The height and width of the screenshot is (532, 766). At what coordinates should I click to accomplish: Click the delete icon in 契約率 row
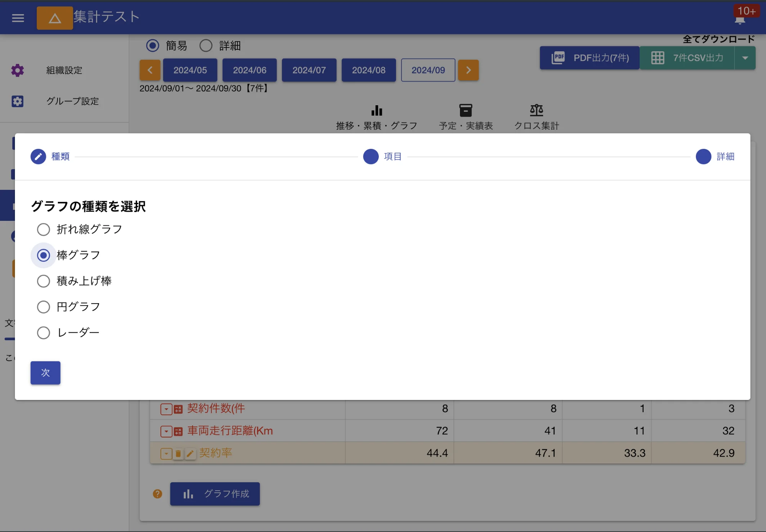point(178,454)
